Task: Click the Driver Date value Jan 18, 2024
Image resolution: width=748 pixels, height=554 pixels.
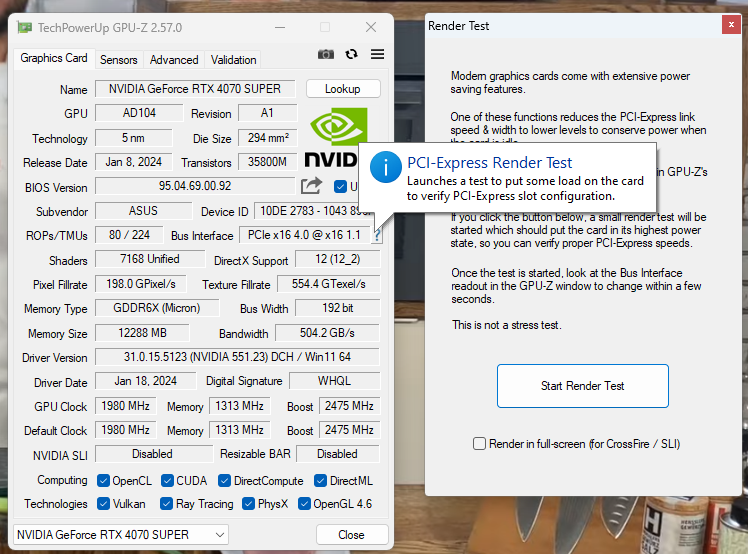Action: tap(145, 381)
